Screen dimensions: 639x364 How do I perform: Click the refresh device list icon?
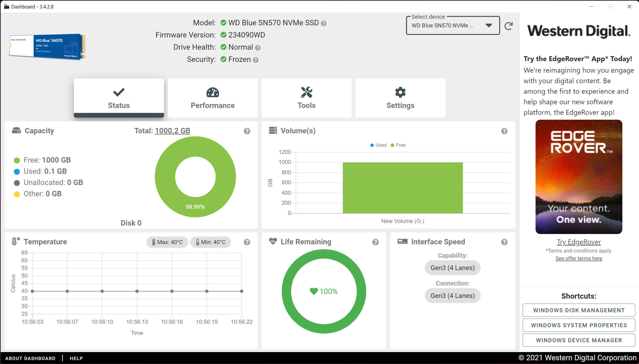point(508,26)
